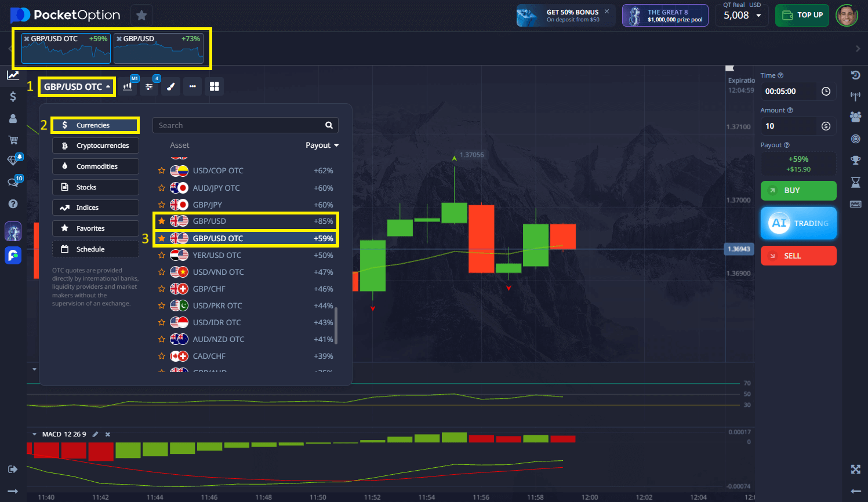The width and height of the screenshot is (868, 502).
Task: Open the chart type icon in toolbar
Action: click(128, 86)
